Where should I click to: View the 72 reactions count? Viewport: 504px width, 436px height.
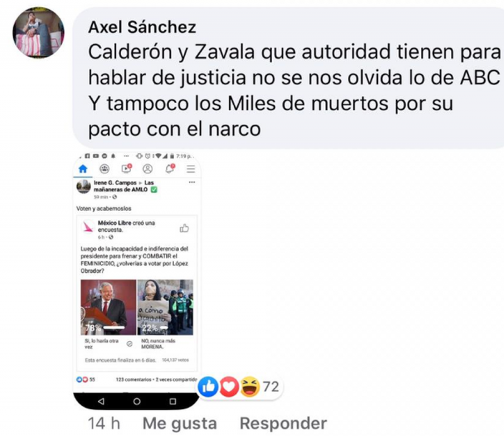271,386
